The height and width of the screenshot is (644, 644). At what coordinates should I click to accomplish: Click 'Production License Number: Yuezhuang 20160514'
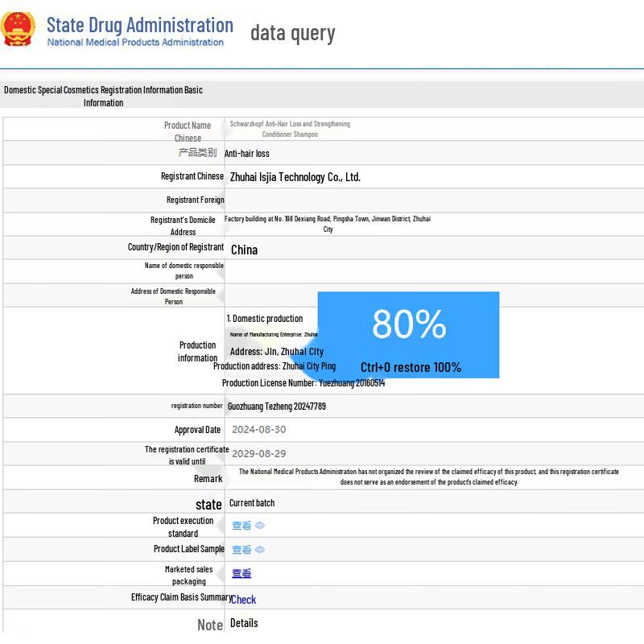[303, 383]
